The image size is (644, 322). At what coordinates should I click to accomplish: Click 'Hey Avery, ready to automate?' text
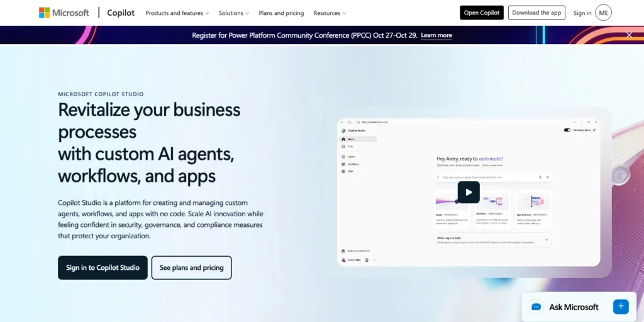coord(470,158)
